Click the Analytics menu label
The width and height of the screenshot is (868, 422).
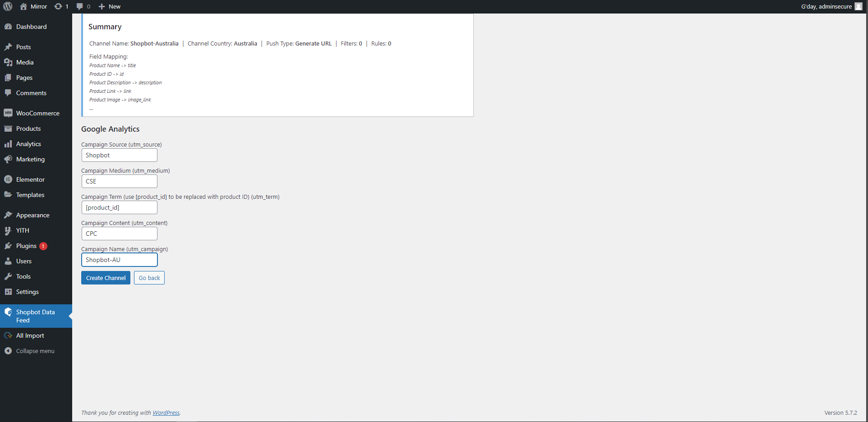[x=28, y=144]
